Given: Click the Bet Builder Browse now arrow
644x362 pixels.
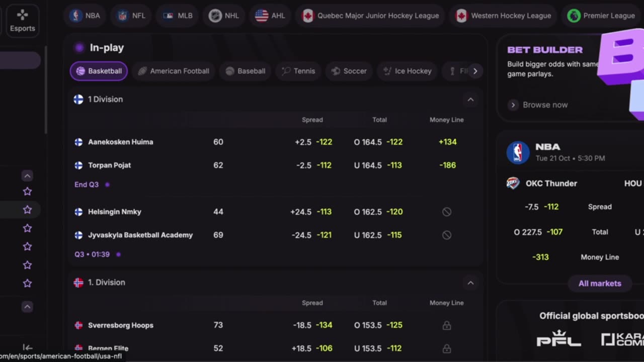Looking at the screenshot, I should click(x=513, y=105).
